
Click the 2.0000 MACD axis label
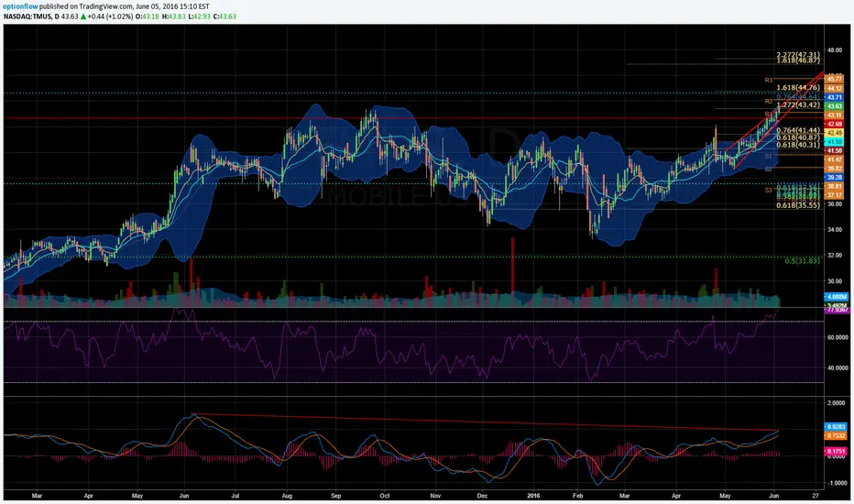(x=836, y=402)
